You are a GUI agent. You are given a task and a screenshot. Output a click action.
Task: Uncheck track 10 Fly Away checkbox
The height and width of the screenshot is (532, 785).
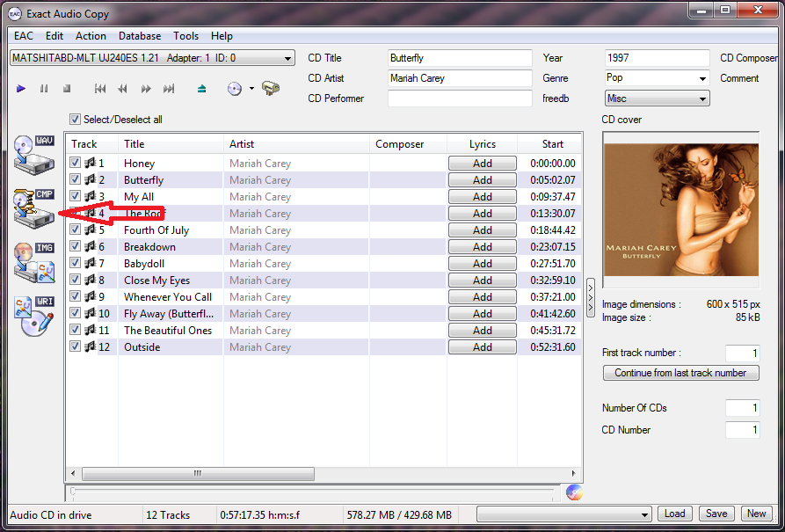pos(75,313)
